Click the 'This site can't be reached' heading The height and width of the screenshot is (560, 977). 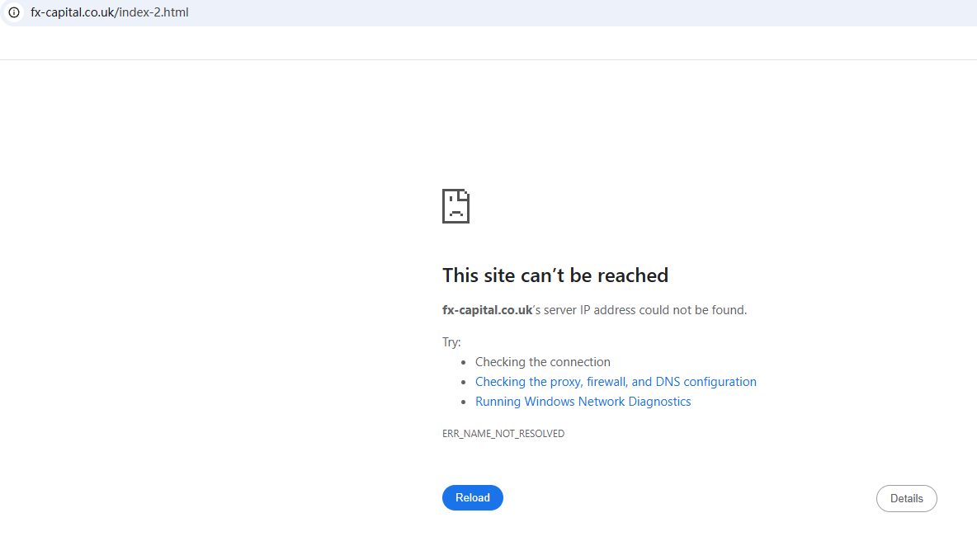tap(555, 275)
